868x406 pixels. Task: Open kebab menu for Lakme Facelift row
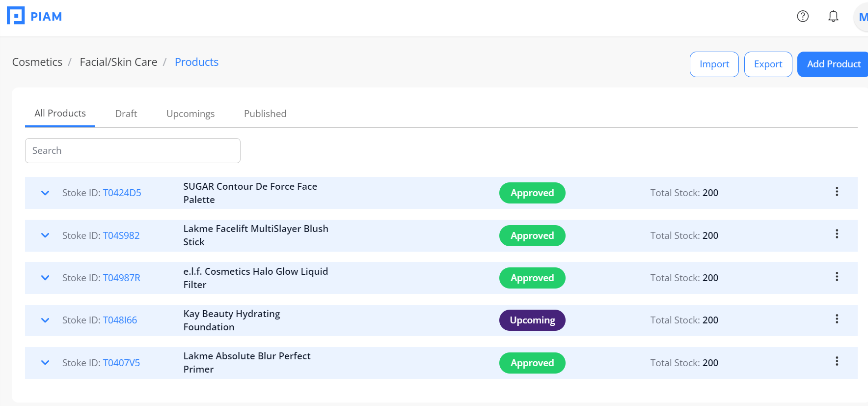point(837,234)
